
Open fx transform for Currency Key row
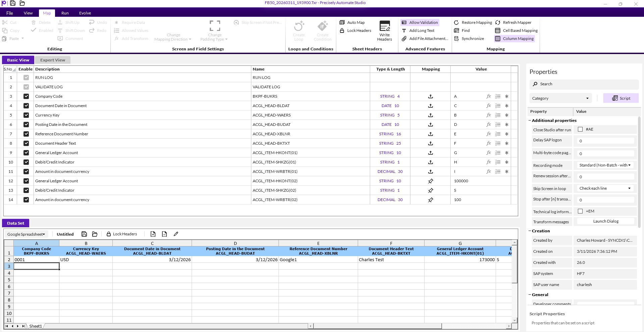coord(489,115)
